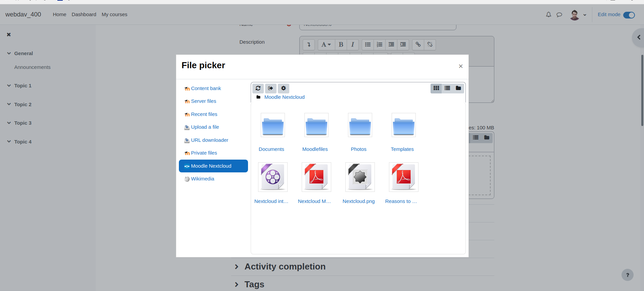
Task: Collapse the General section
Action: (x=9, y=53)
